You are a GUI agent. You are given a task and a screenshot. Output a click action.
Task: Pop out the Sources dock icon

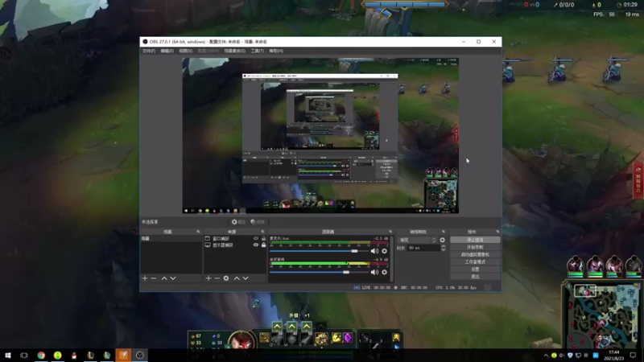tap(262, 232)
